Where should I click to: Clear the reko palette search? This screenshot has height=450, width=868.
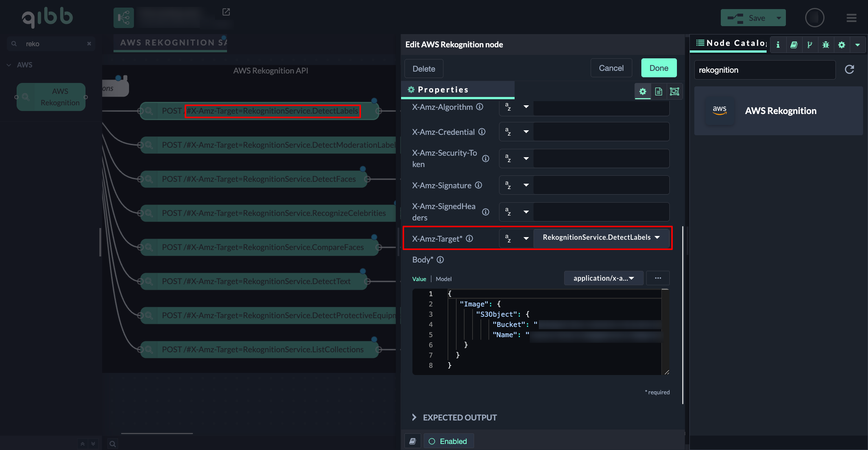(89, 44)
